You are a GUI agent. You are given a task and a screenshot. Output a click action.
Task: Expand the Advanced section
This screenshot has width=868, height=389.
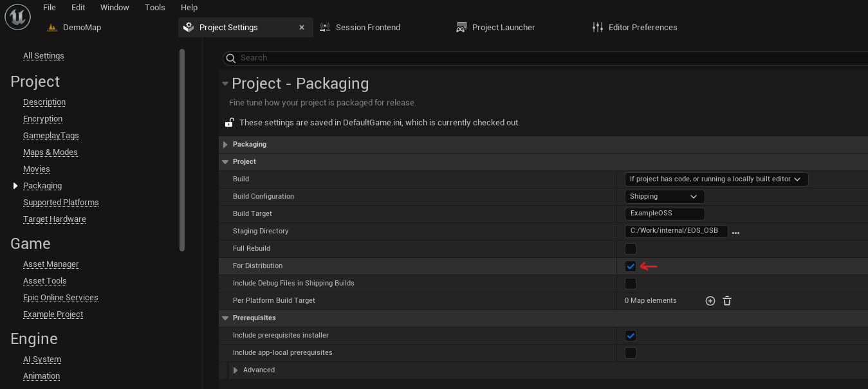pos(235,370)
